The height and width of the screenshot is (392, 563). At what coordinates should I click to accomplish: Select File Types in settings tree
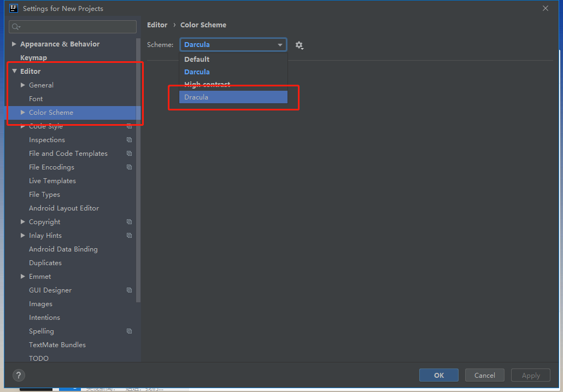(x=44, y=194)
